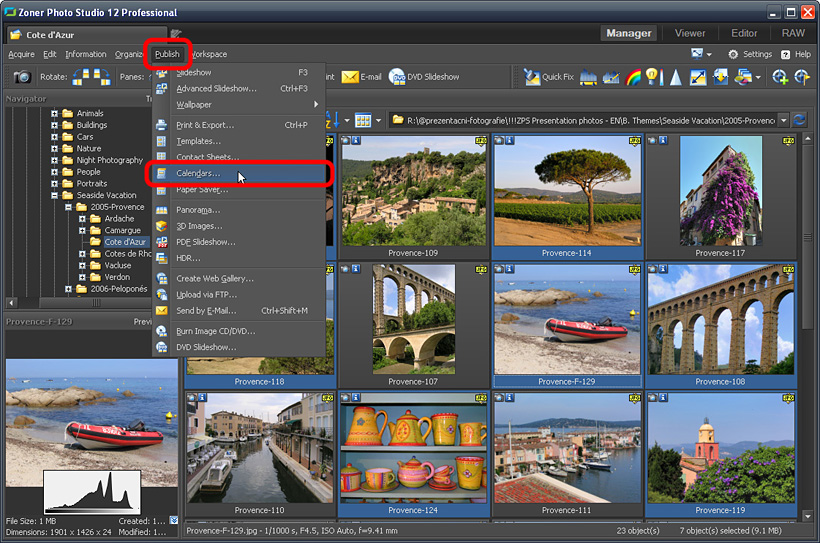This screenshot has width=820, height=543.
Task: Open the folder path history dropdown
Action: tap(783, 120)
